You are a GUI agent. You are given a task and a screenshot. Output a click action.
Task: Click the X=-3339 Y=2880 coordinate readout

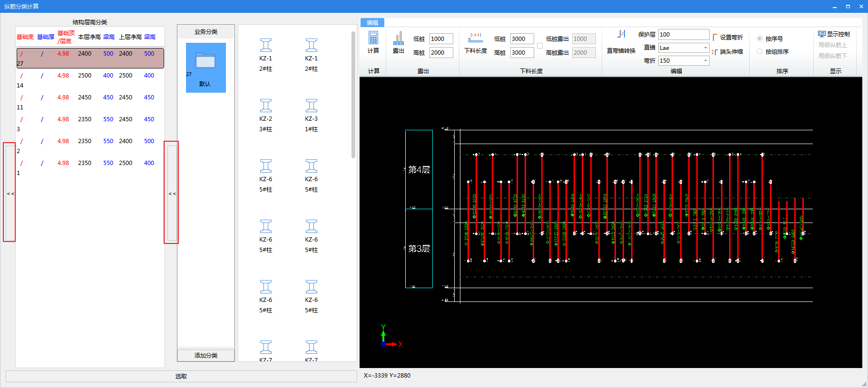387,376
